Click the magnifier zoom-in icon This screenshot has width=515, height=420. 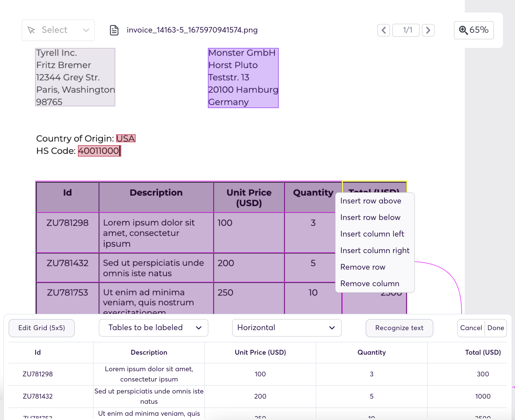coord(463,30)
